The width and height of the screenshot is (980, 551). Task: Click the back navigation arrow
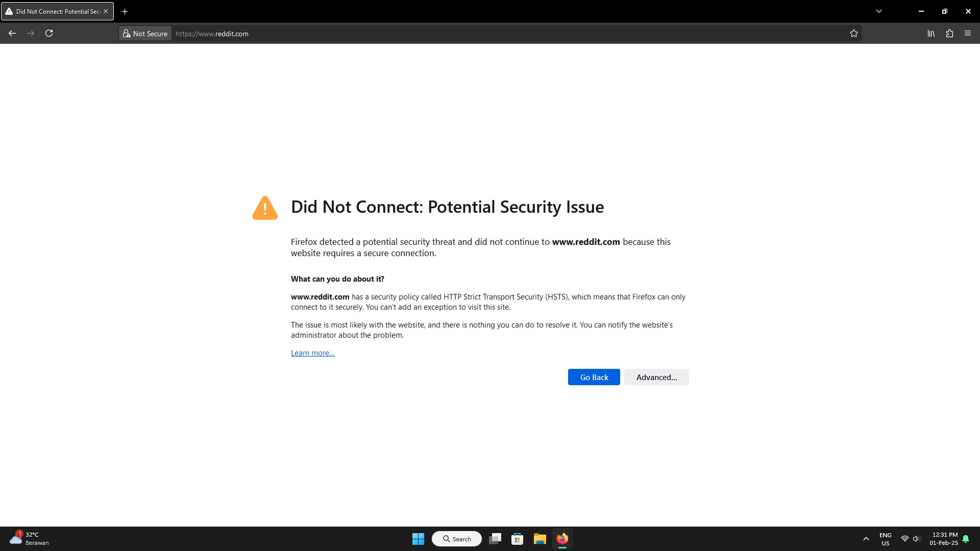[12, 33]
